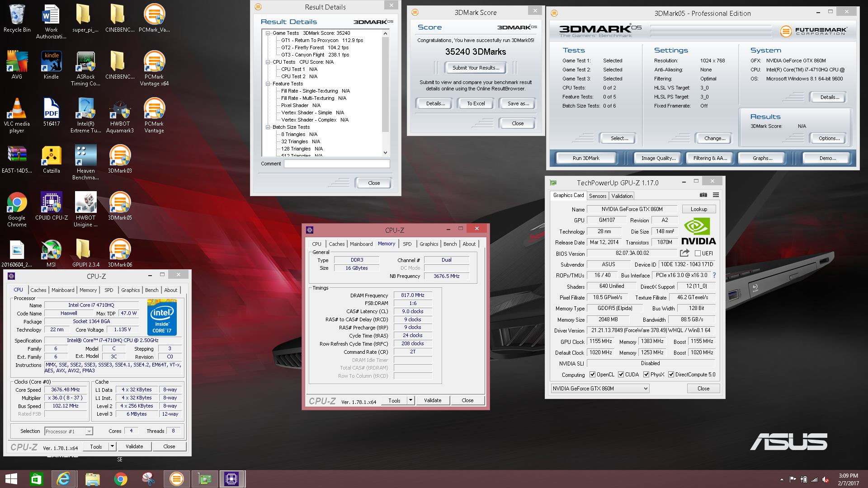Launch the Catzilla benchmark shortcut

point(51,159)
